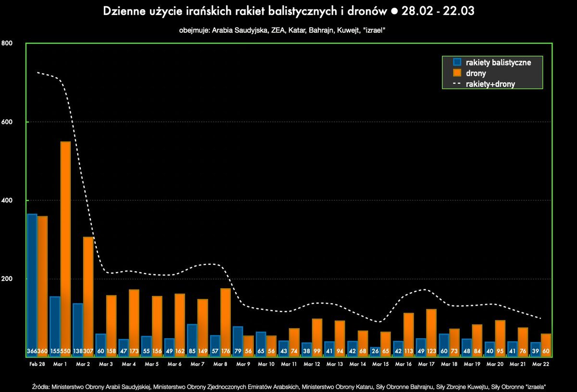Image resolution: width=577 pixels, height=392 pixels.
Task: Click the 'Mar 11' x-axis date label
Action: pos(289,365)
